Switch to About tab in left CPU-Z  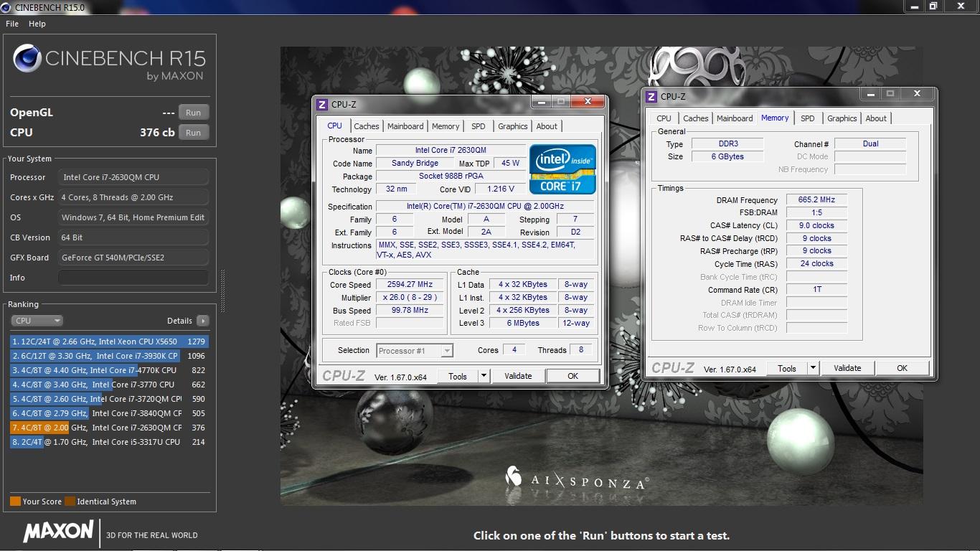click(547, 126)
